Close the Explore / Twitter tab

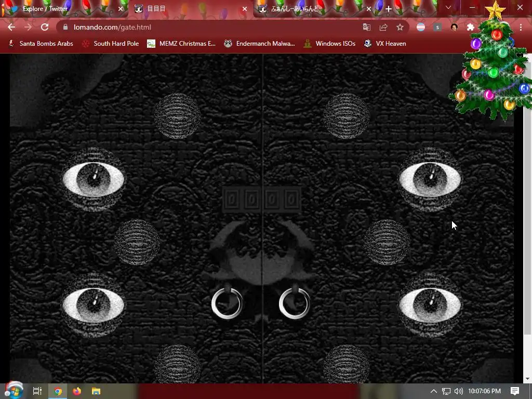click(x=121, y=9)
